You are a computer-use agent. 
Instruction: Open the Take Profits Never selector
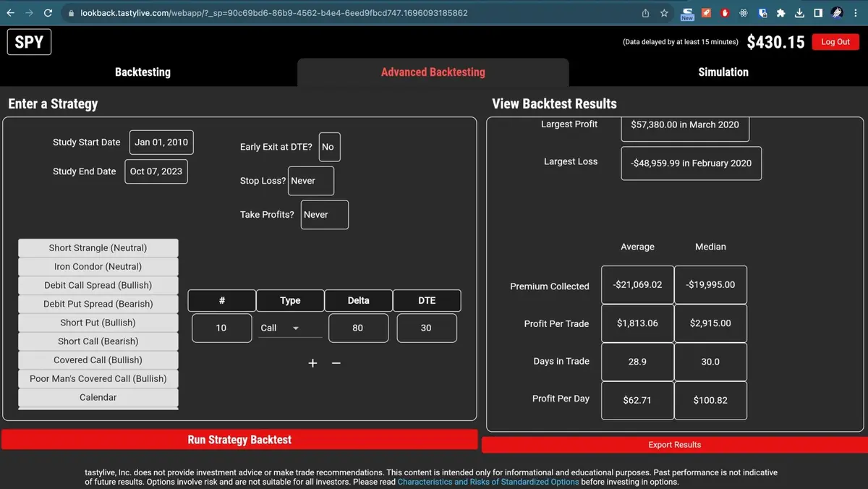(324, 215)
